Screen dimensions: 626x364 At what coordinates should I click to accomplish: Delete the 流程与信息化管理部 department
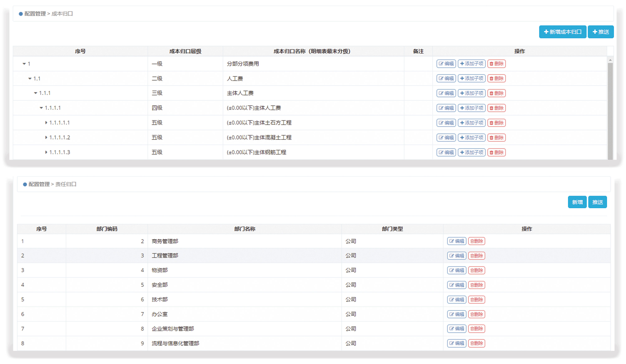[x=476, y=343]
